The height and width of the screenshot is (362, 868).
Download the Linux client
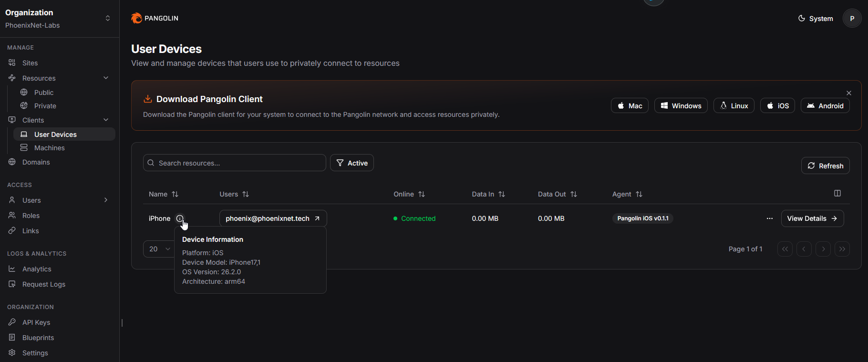[734, 106]
